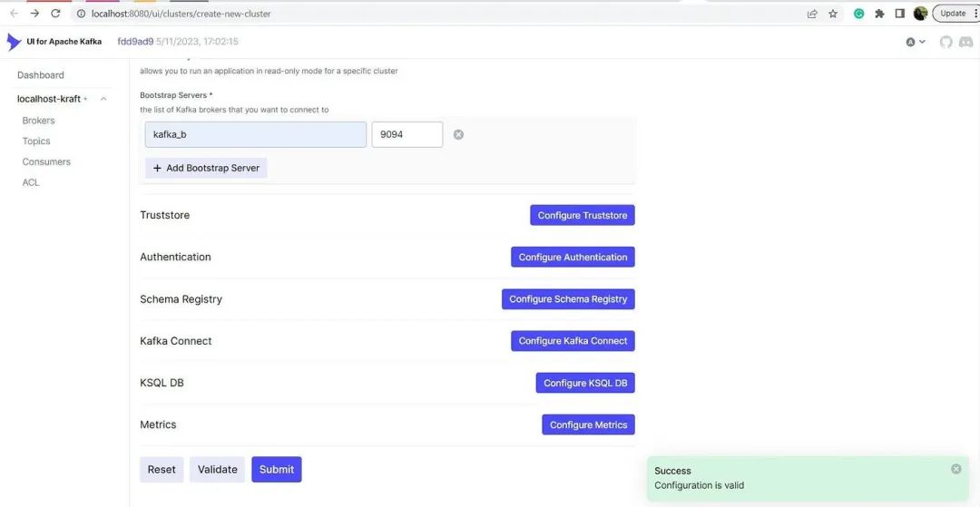Click Configure Authentication button
980x507 pixels.
pyautogui.click(x=573, y=257)
